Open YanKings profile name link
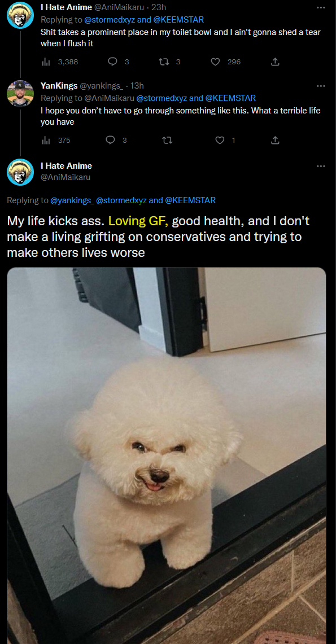This screenshot has width=336, height=644. pyautogui.click(x=59, y=86)
